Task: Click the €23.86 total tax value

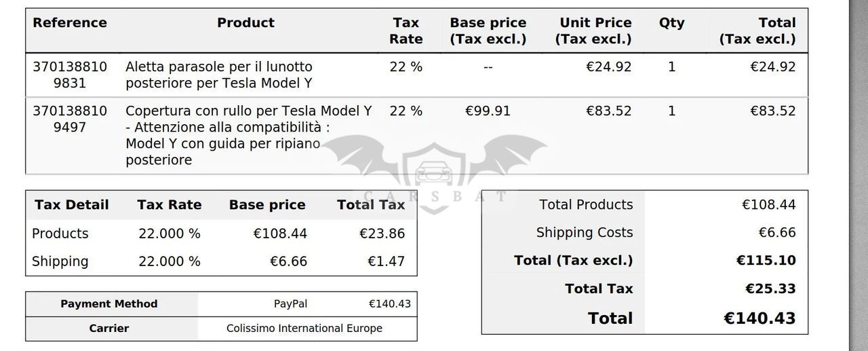Action: click(382, 234)
